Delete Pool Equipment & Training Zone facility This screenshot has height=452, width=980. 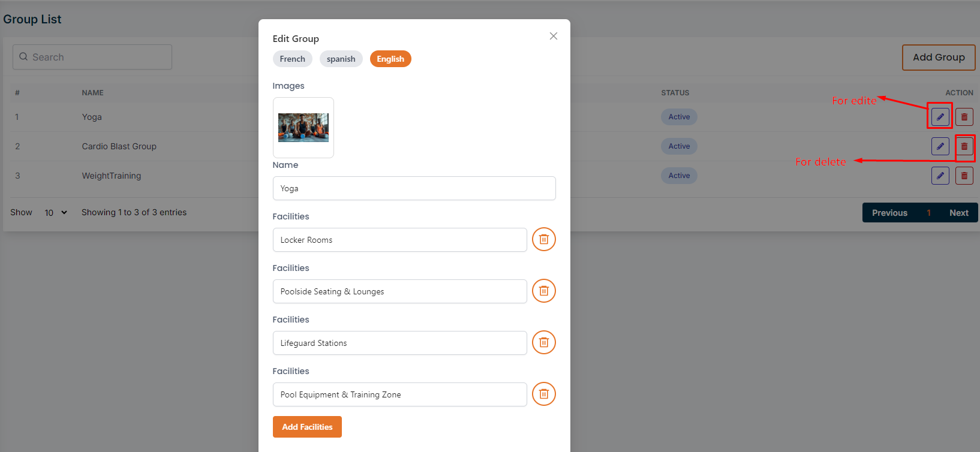pyautogui.click(x=543, y=394)
